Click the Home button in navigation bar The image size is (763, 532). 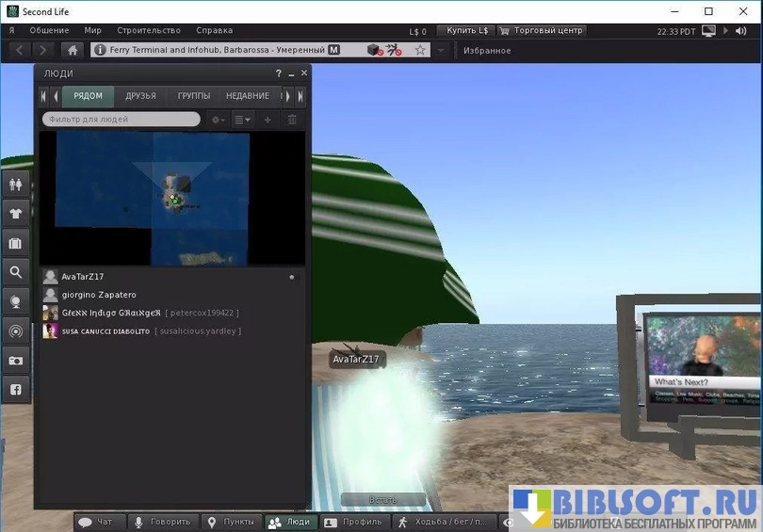click(x=73, y=50)
